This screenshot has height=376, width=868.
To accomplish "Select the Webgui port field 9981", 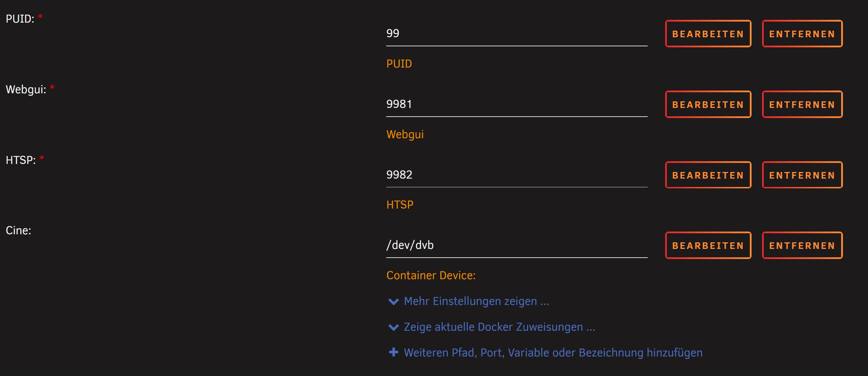I will point(517,104).
